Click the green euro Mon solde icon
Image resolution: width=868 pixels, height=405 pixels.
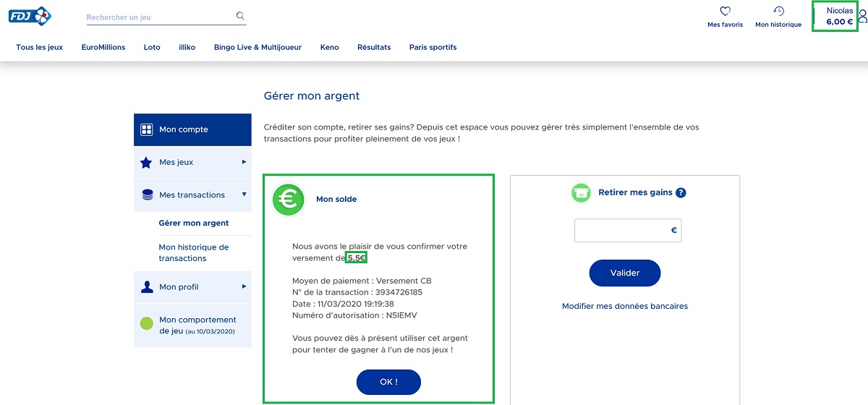(x=288, y=199)
